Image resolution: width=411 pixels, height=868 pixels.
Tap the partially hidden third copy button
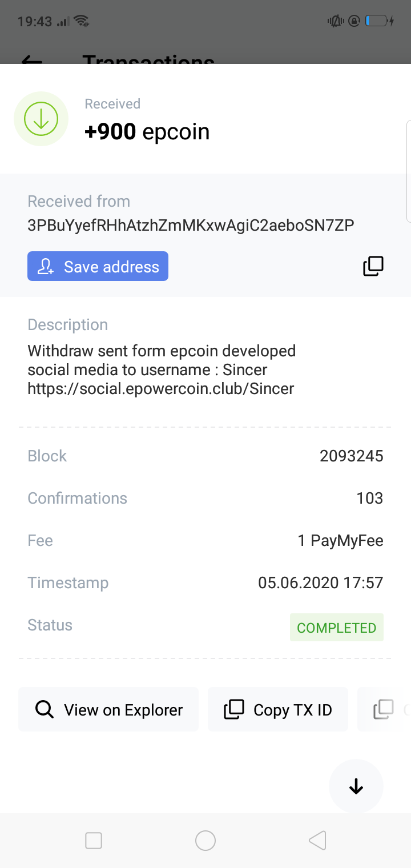coord(384,709)
